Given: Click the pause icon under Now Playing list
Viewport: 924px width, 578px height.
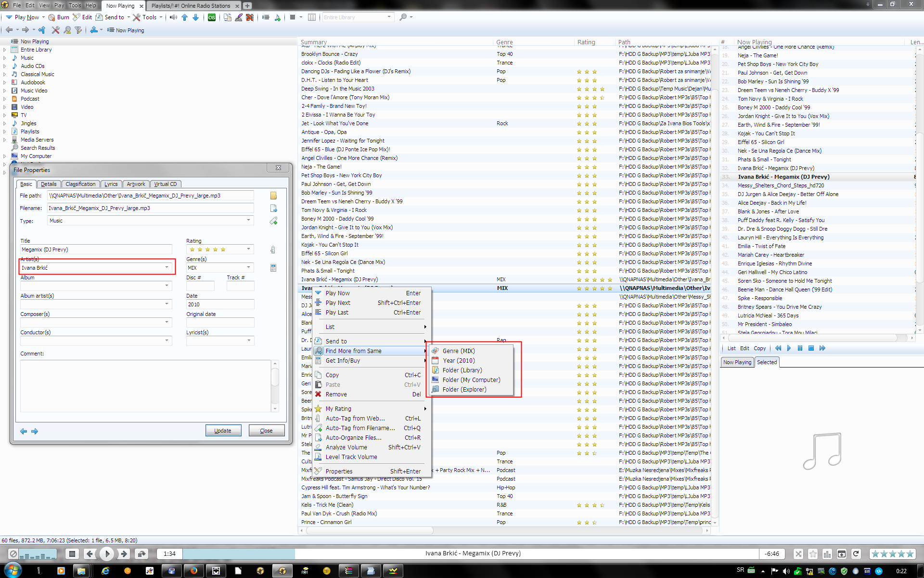Looking at the screenshot, I should (x=800, y=348).
